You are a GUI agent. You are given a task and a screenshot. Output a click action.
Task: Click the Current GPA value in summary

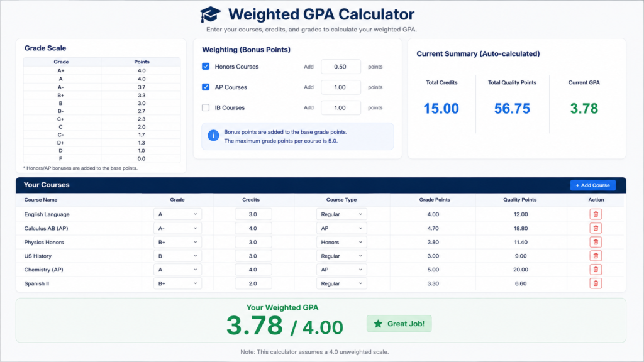584,108
